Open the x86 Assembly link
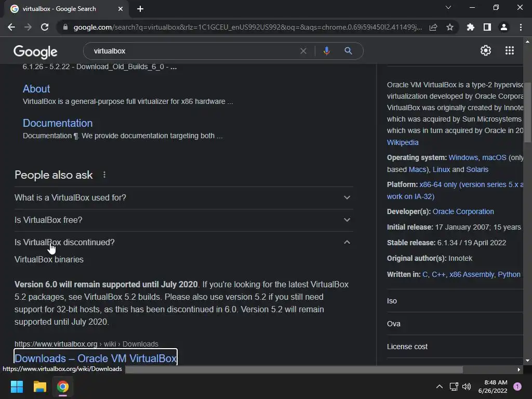The image size is (532, 399). pos(472,274)
